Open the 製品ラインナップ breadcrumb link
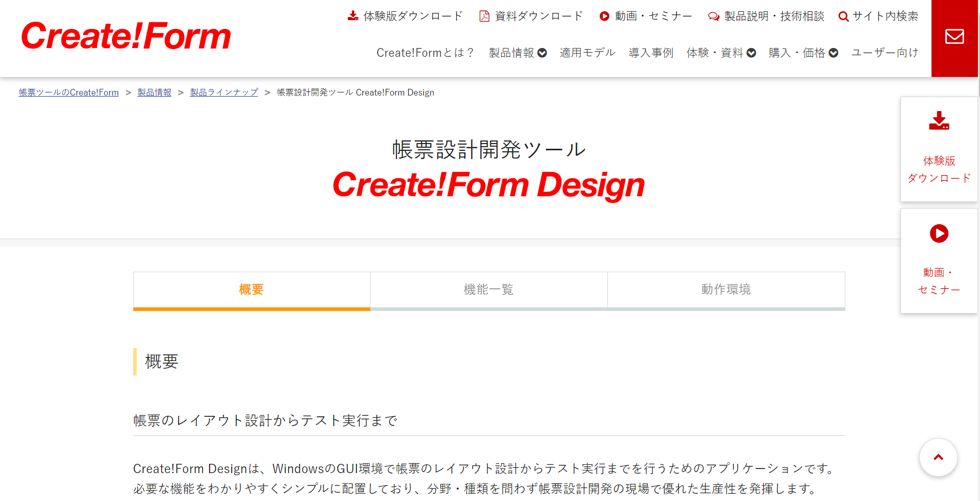The height and width of the screenshot is (501, 980). [x=223, y=92]
